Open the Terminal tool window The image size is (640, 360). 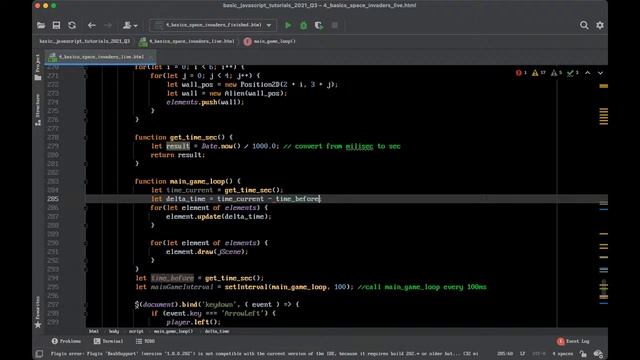108,341
